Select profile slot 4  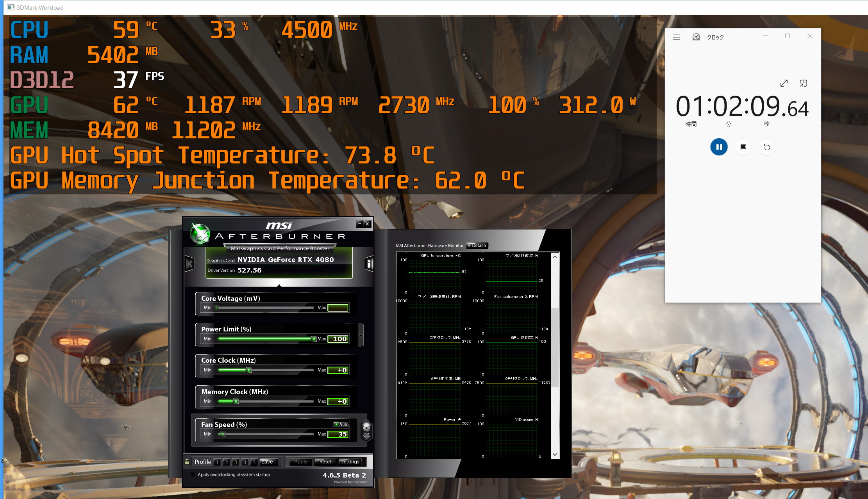coord(245,462)
